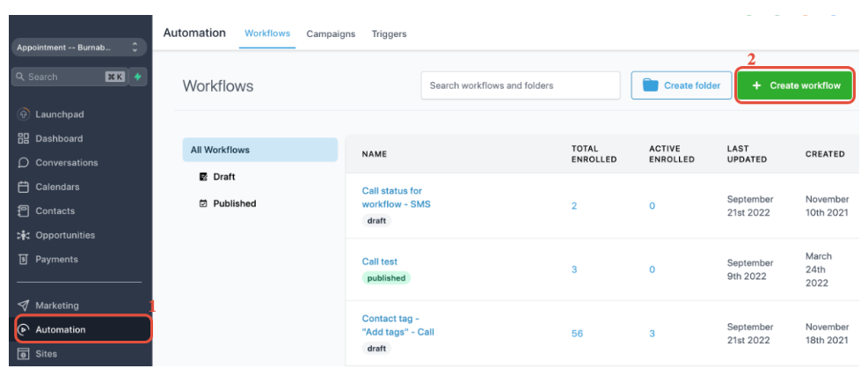Viewport: 868px width, 376px height.
Task: Switch to the Campaigns tab
Action: tap(331, 34)
